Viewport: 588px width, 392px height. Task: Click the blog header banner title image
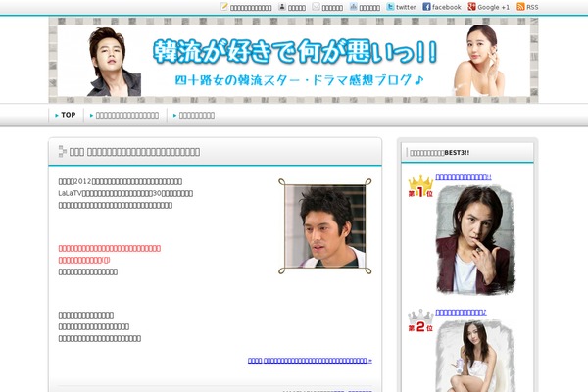[x=293, y=60]
